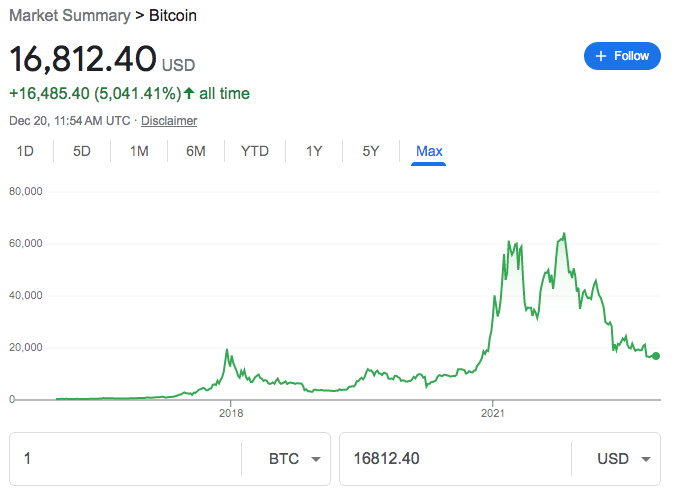Click the green up arrow beside all time
The width and height of the screenshot is (687, 495).
pyautogui.click(x=189, y=94)
